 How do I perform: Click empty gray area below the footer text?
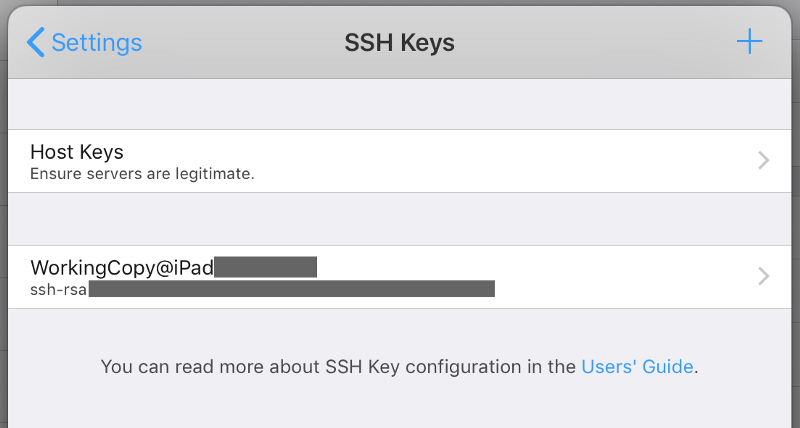click(x=399, y=406)
